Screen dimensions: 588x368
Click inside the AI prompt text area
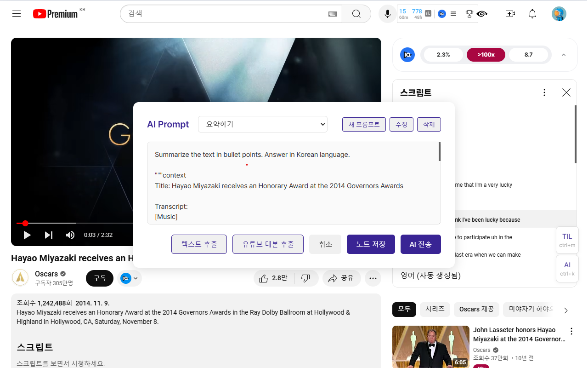(x=293, y=183)
